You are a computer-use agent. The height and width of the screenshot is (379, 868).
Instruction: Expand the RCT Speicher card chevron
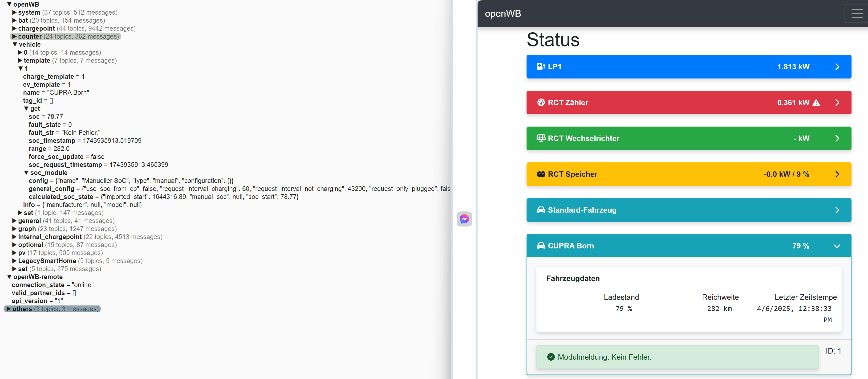[837, 174]
